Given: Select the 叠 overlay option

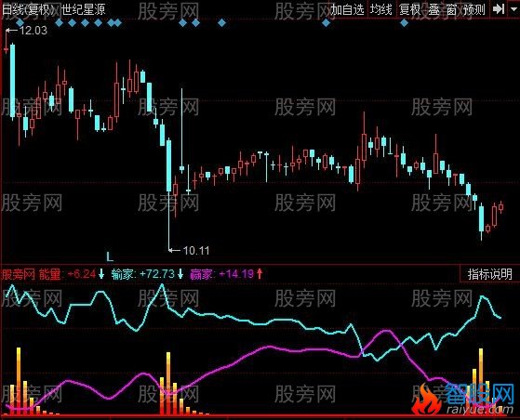Looking at the screenshot, I should click(x=433, y=9).
